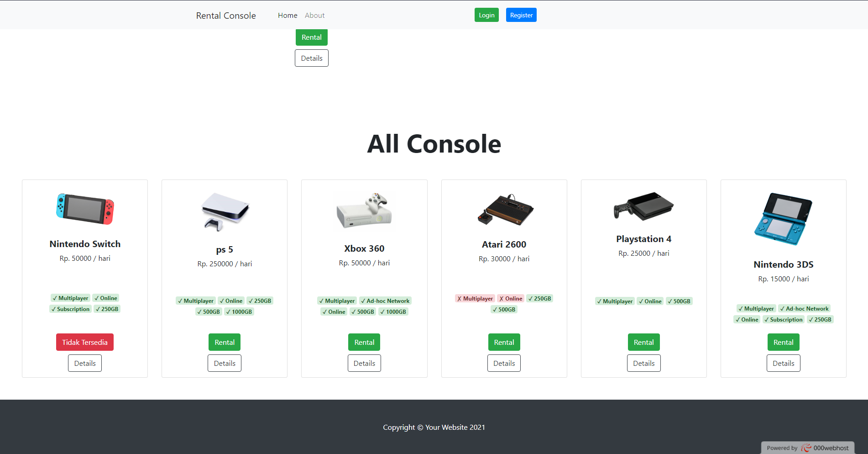The height and width of the screenshot is (454, 868).
Task: Open Details for ps 5
Action: pos(225,363)
